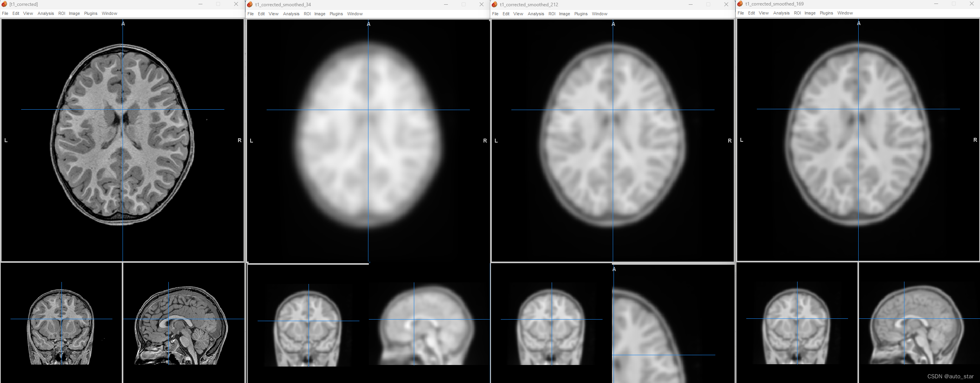The width and height of the screenshot is (980, 383).
Task: Select the coronal slice view in the smoothed_212 window
Action: pyautogui.click(x=551, y=323)
